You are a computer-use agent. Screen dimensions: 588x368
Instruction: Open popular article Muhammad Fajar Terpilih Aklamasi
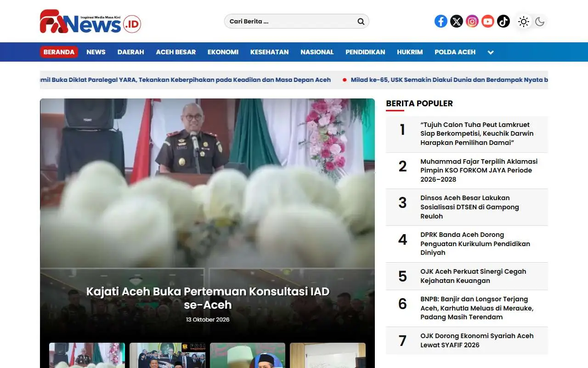click(479, 170)
